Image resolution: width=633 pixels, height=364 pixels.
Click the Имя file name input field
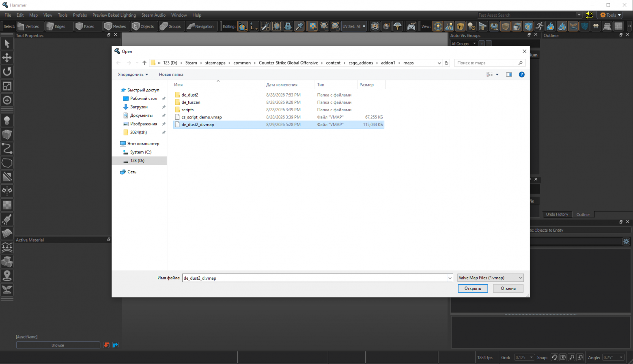point(317,278)
